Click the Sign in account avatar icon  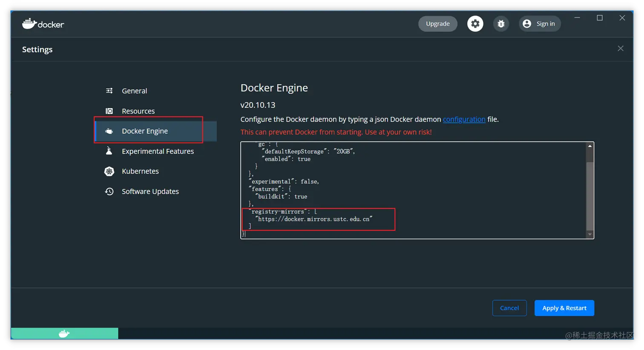coord(527,24)
